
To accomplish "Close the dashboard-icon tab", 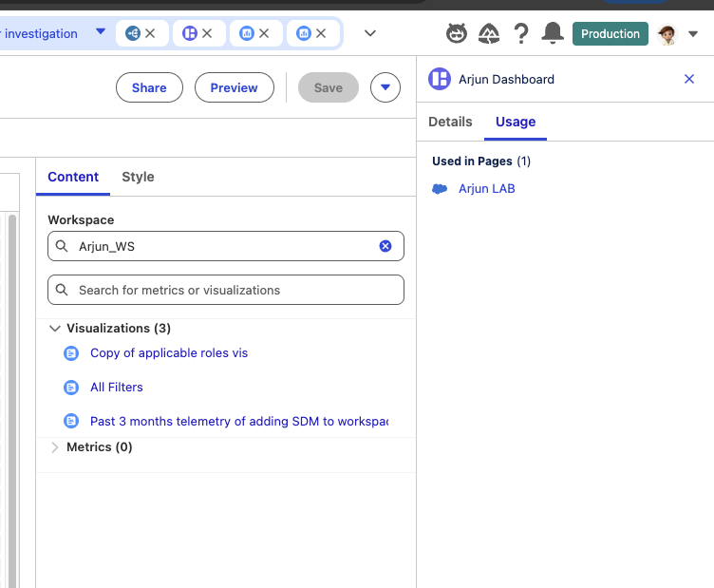I will tap(207, 33).
